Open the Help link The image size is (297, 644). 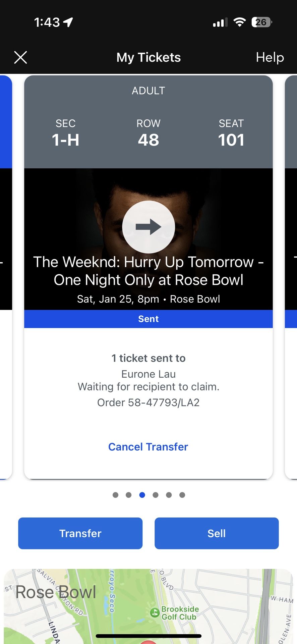(x=270, y=57)
